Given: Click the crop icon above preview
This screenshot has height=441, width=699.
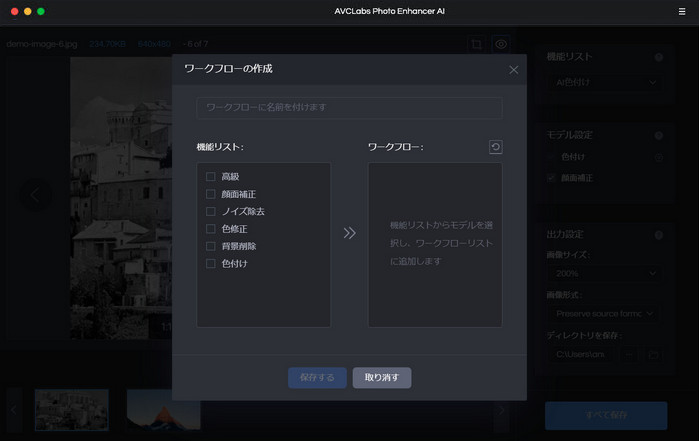Looking at the screenshot, I should pyautogui.click(x=476, y=44).
